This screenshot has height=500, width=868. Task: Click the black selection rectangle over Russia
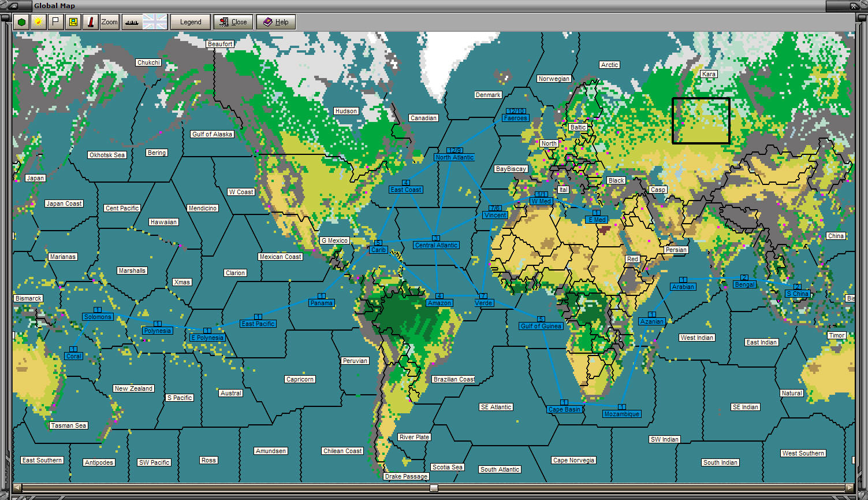701,120
